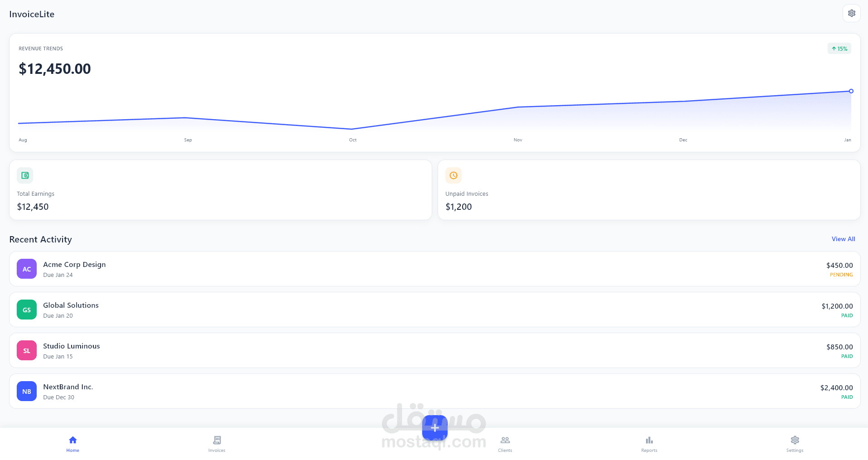Open the Reports tab

pyautogui.click(x=649, y=444)
